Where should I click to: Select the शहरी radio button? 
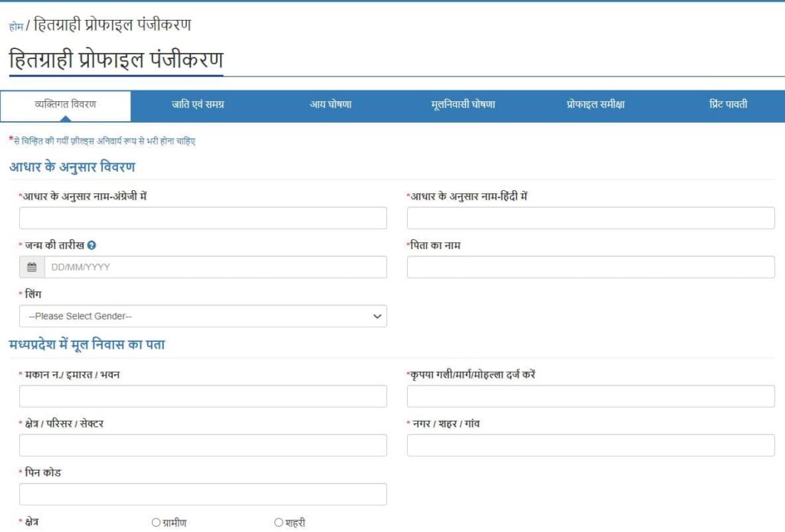(x=277, y=522)
